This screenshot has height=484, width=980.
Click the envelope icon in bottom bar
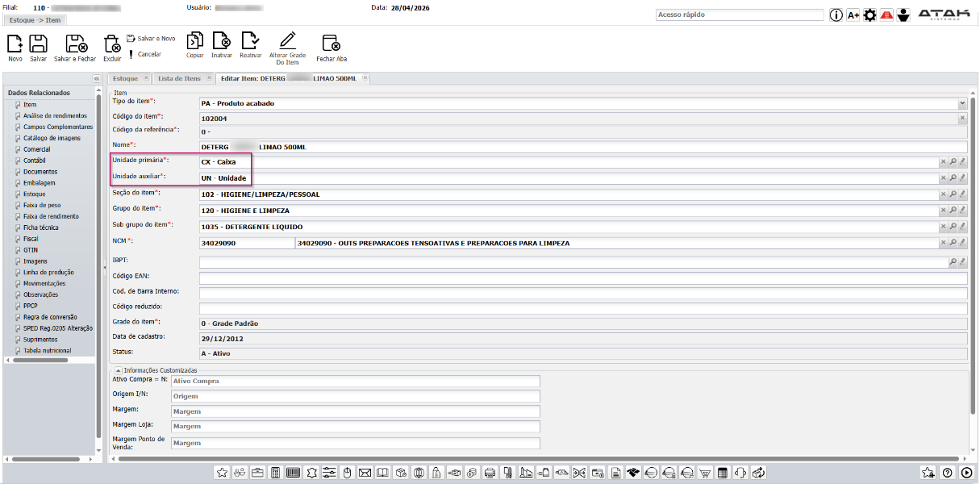[x=365, y=473]
